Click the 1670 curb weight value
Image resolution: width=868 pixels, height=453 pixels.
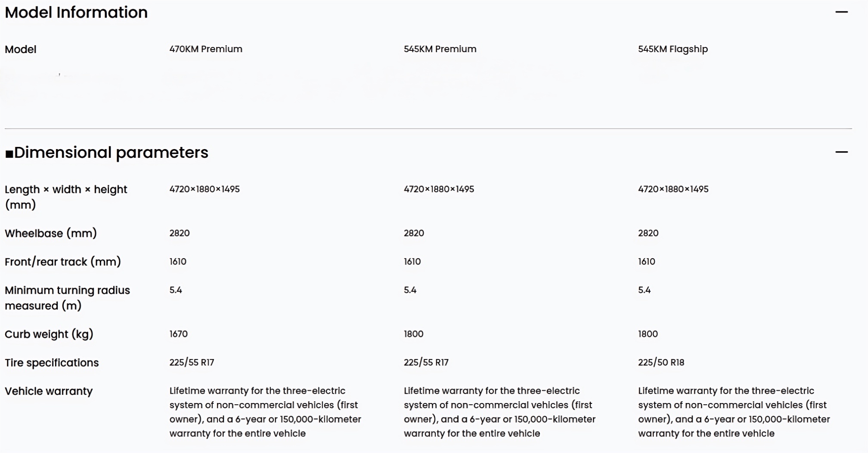178,334
